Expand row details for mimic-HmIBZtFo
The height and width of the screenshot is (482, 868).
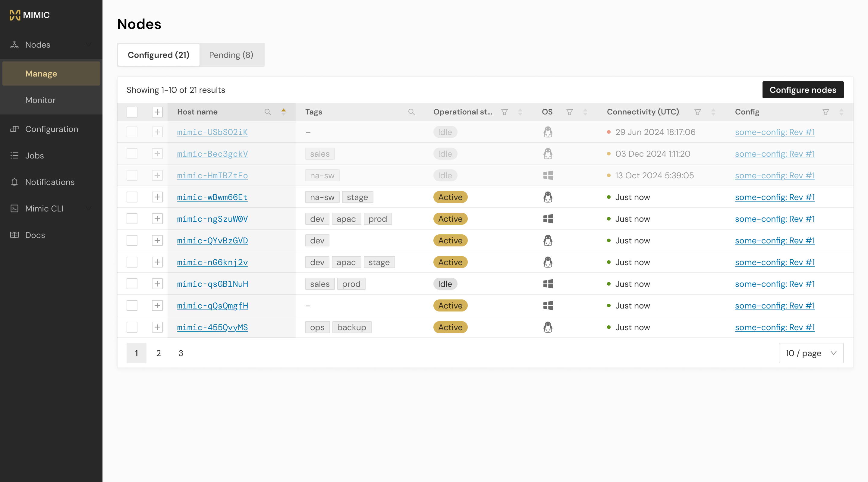coord(157,175)
